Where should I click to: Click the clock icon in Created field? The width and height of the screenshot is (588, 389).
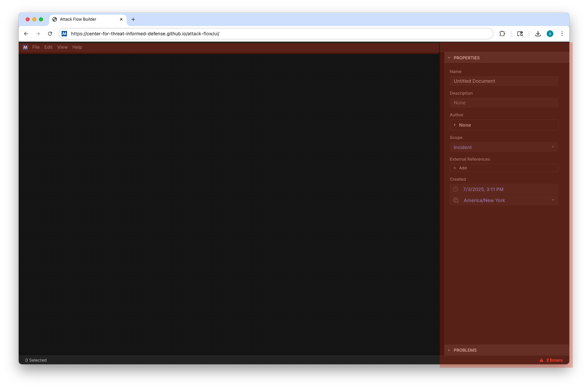click(x=455, y=189)
